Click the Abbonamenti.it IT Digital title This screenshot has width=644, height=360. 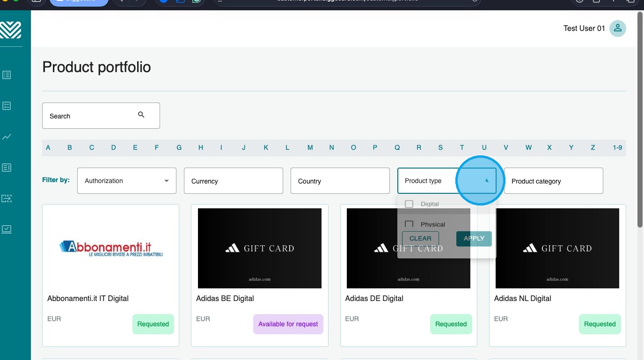88,298
